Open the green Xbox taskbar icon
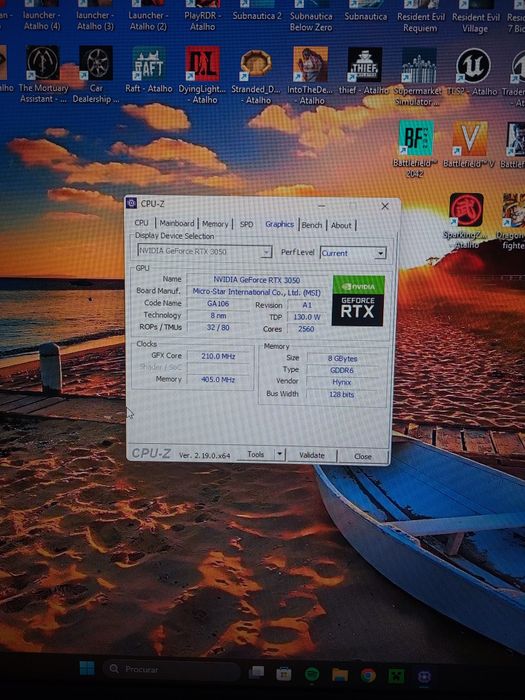The height and width of the screenshot is (700, 525). (396, 676)
